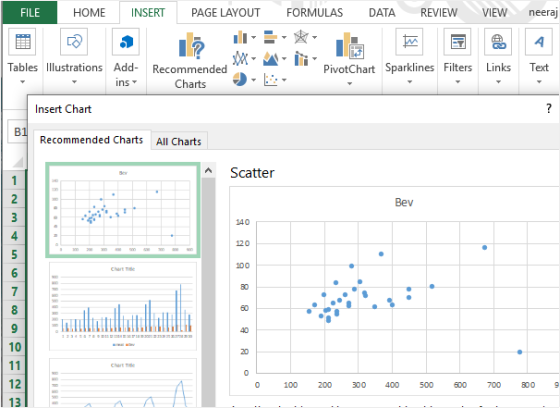Insert a bar chart icon
Image resolution: width=560 pixels, height=408 pixels.
click(271, 37)
